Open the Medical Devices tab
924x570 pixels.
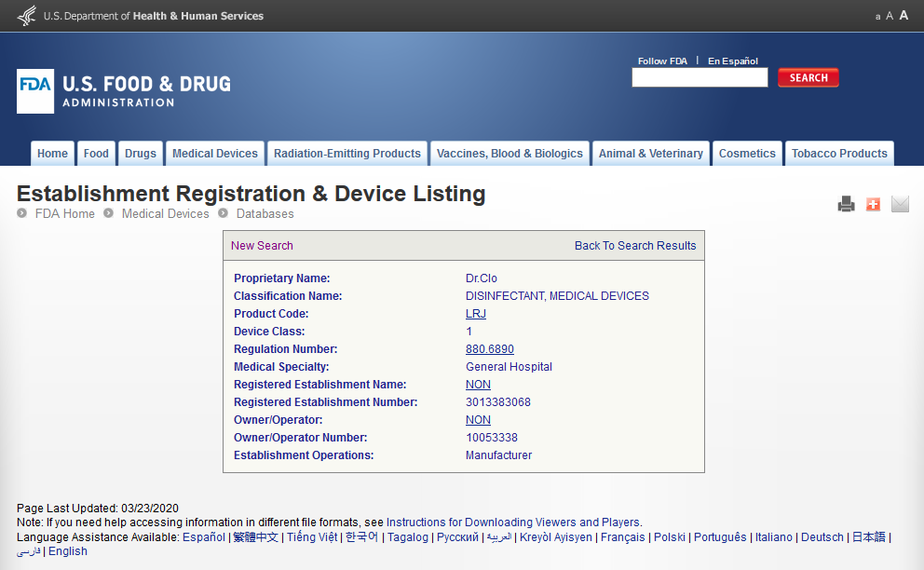click(215, 154)
